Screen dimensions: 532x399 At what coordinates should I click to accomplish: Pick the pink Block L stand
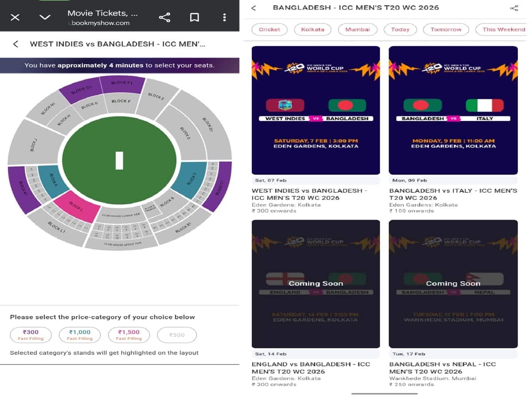(x=77, y=207)
